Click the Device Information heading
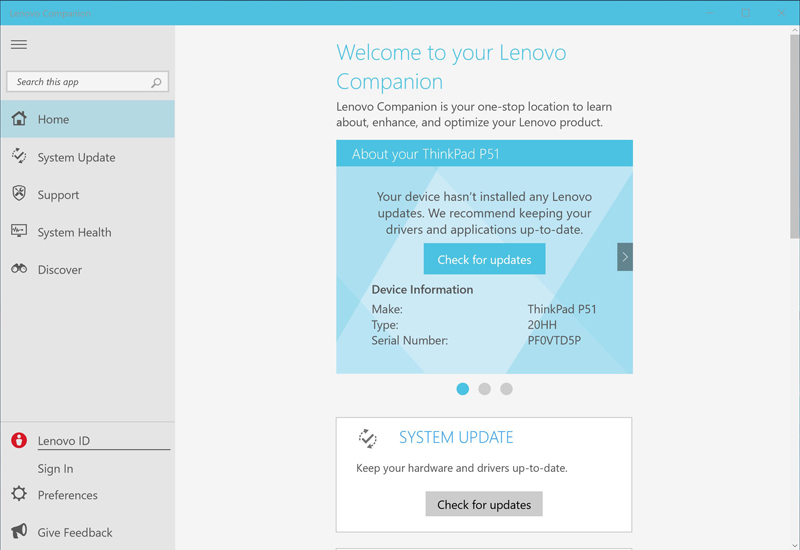 422,289
